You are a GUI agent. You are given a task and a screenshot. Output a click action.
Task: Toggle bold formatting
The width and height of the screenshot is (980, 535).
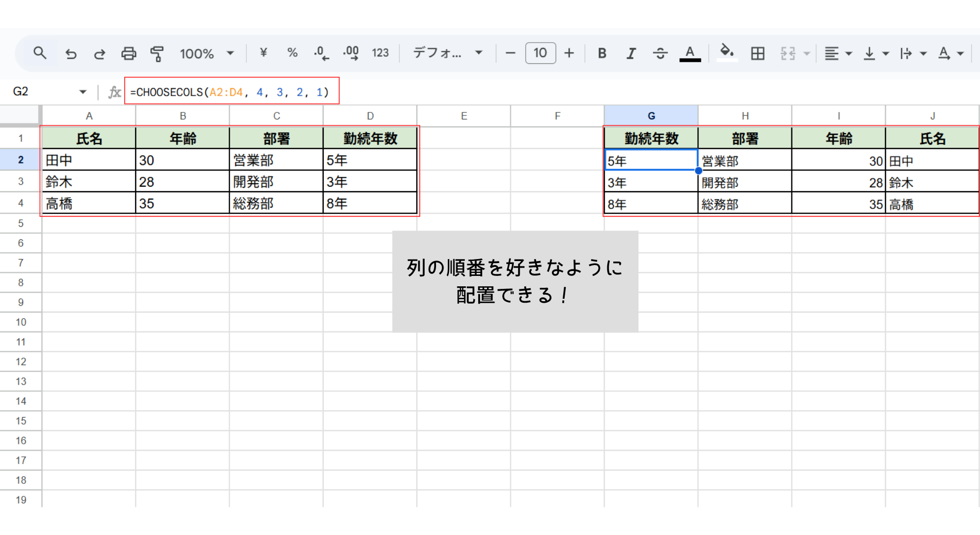click(602, 53)
